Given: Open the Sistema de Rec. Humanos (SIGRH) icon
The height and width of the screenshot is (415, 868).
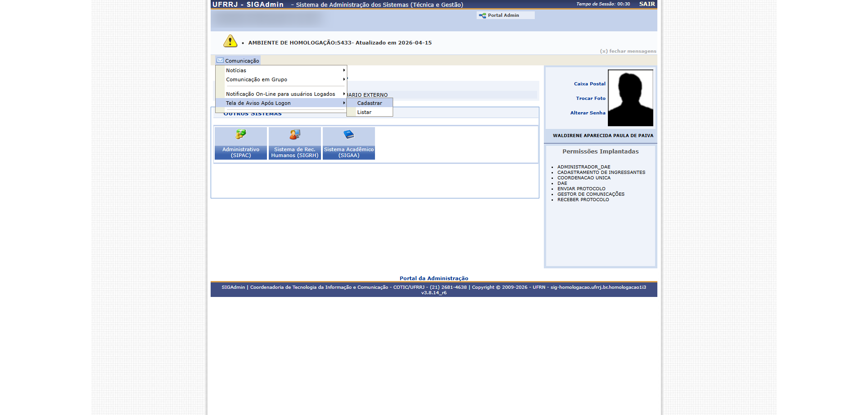Looking at the screenshot, I should pyautogui.click(x=295, y=134).
